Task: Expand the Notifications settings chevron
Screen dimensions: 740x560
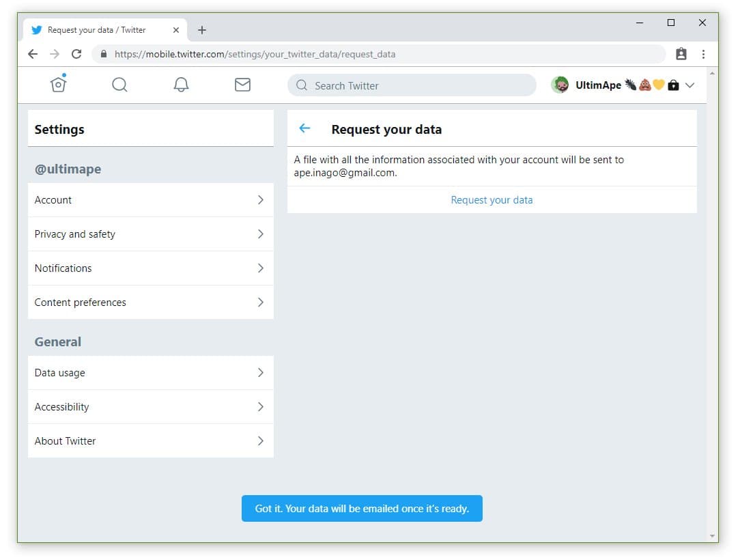Action: coord(260,268)
